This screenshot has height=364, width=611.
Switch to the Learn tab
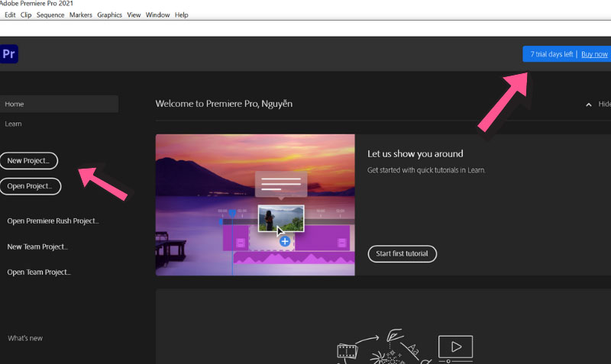point(14,124)
